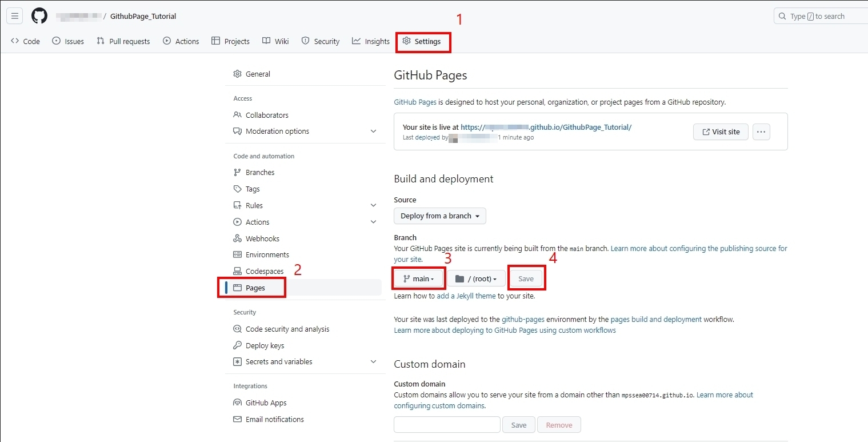Open the 'GitHub Pages' link in description
Image resolution: width=868 pixels, height=442 pixels.
click(x=415, y=102)
